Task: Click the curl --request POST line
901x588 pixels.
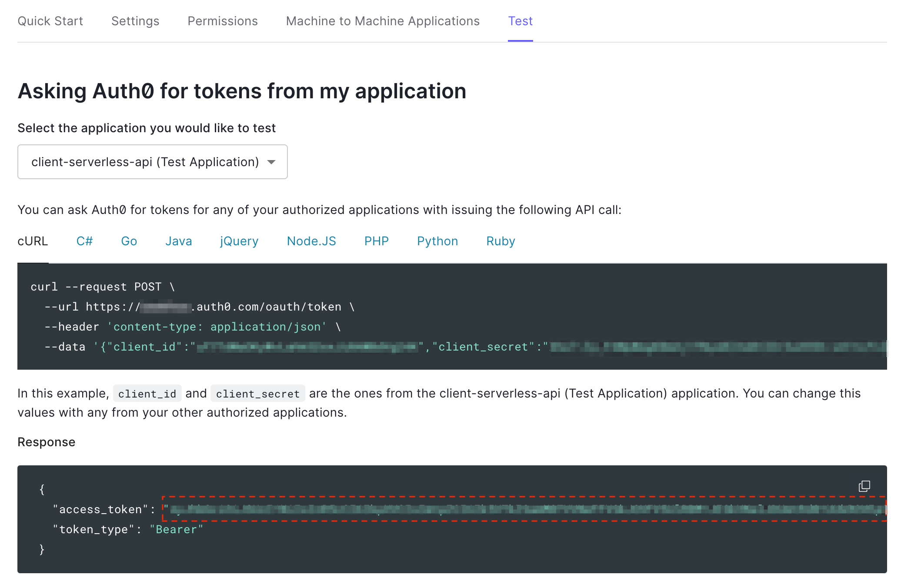Action: pyautogui.click(x=103, y=287)
